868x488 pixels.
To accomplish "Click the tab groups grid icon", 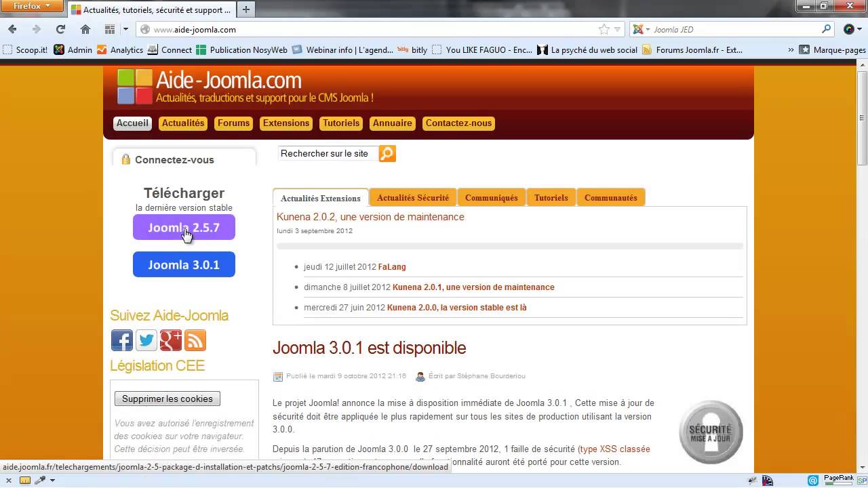I will (x=109, y=29).
